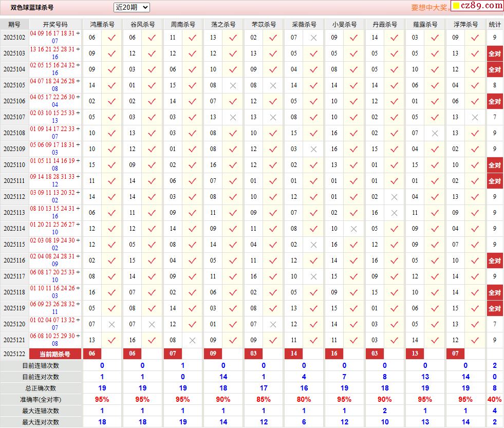Click the X mark for 丹霞杀号 in row 2025112

pos(394,197)
